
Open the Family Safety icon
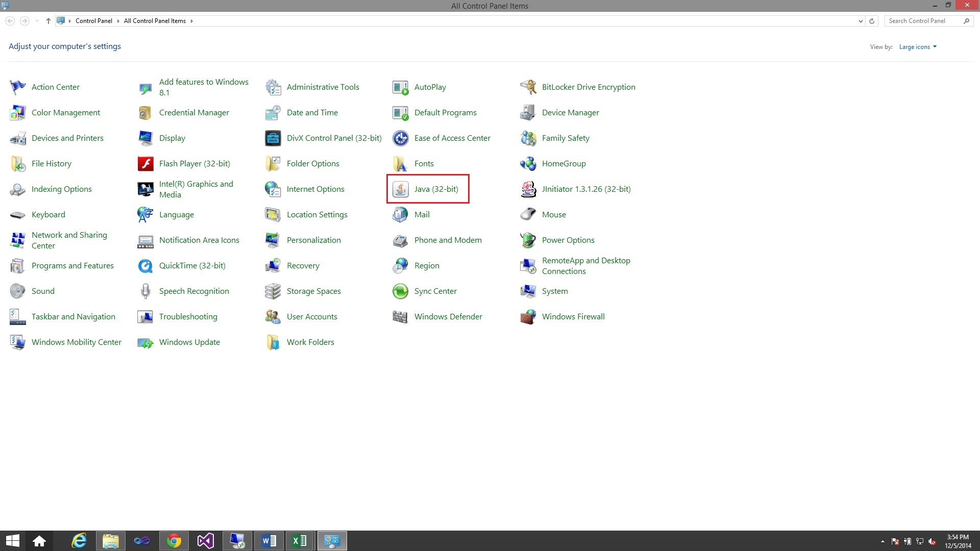[528, 138]
